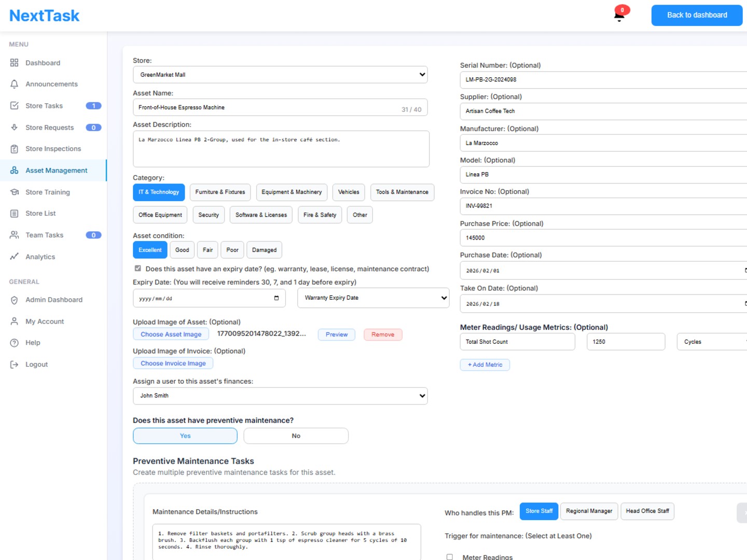747x560 pixels.
Task: Click the Analytics chart icon
Action: point(14,257)
